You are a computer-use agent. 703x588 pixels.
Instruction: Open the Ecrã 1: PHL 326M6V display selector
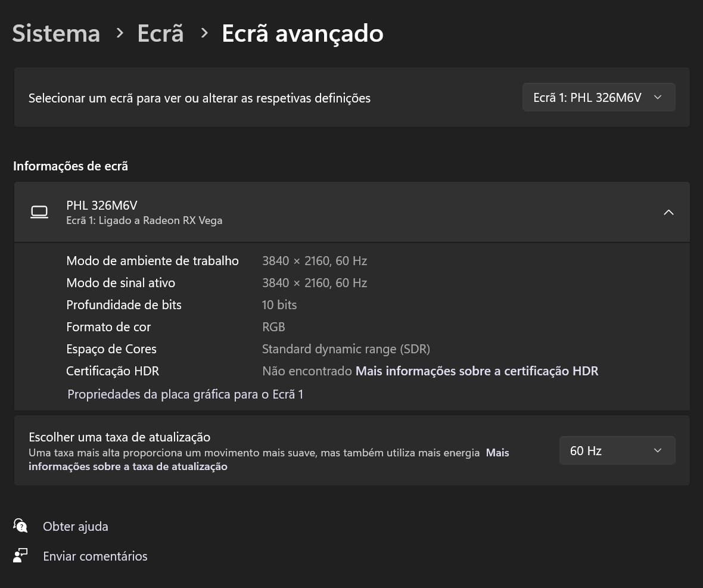click(598, 98)
